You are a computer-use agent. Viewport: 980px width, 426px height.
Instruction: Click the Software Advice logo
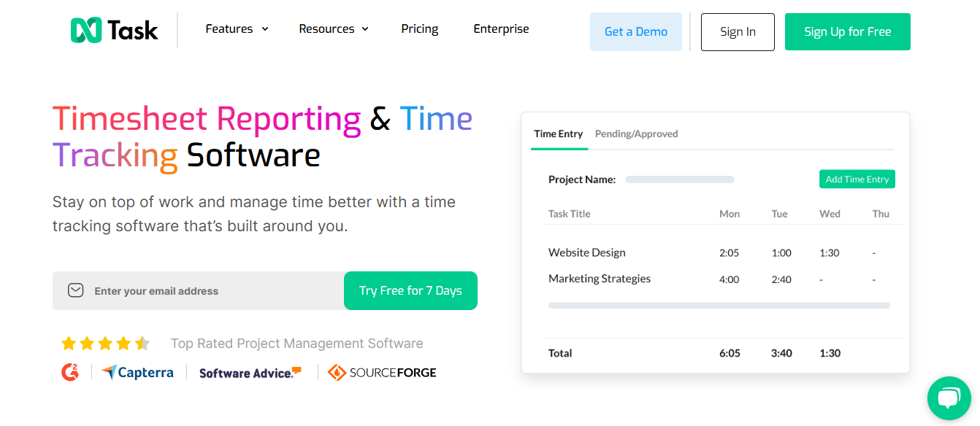(x=249, y=372)
